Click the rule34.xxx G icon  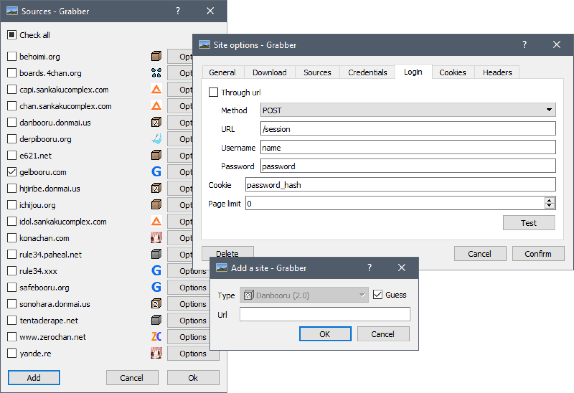coord(156,271)
